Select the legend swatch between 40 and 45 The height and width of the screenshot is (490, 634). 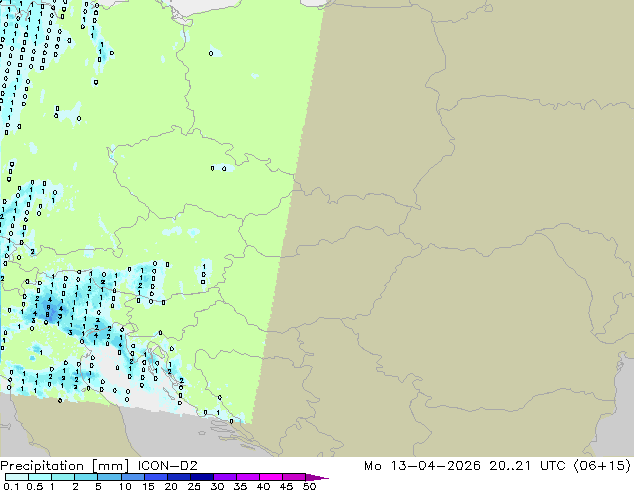pos(271,477)
